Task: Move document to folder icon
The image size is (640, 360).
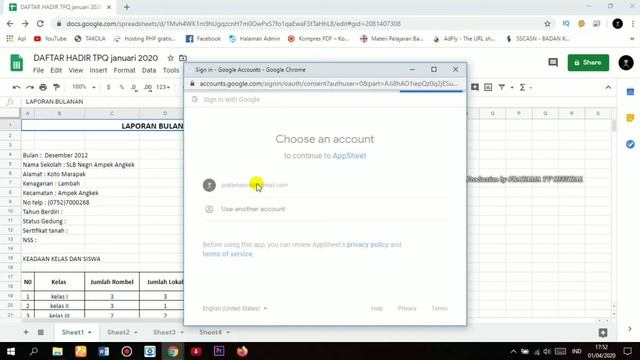Action: pyautogui.click(x=183, y=58)
